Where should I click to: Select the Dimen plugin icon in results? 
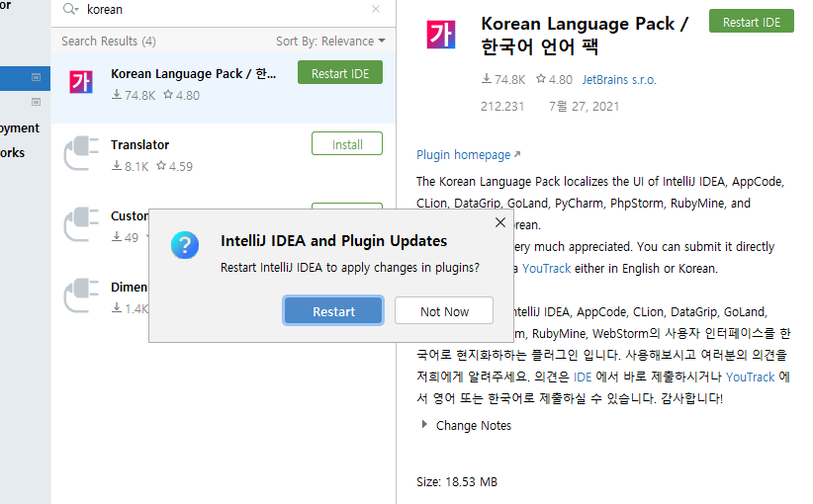[x=81, y=295]
